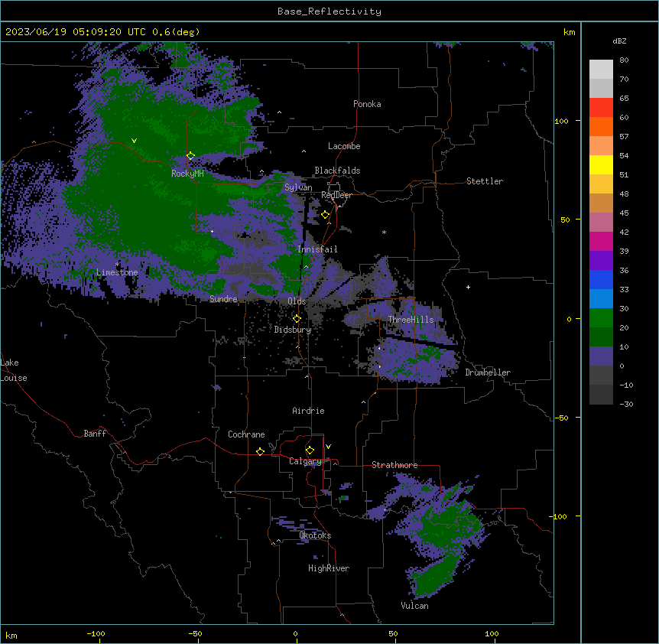The image size is (659, 644).
Task: Click the Innisfail city label
Action: tap(317, 249)
